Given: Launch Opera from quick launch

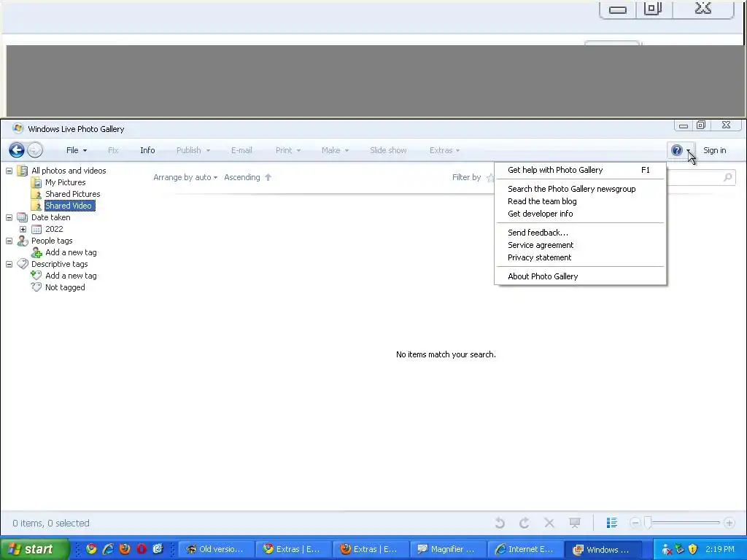Looking at the screenshot, I should (142, 549).
